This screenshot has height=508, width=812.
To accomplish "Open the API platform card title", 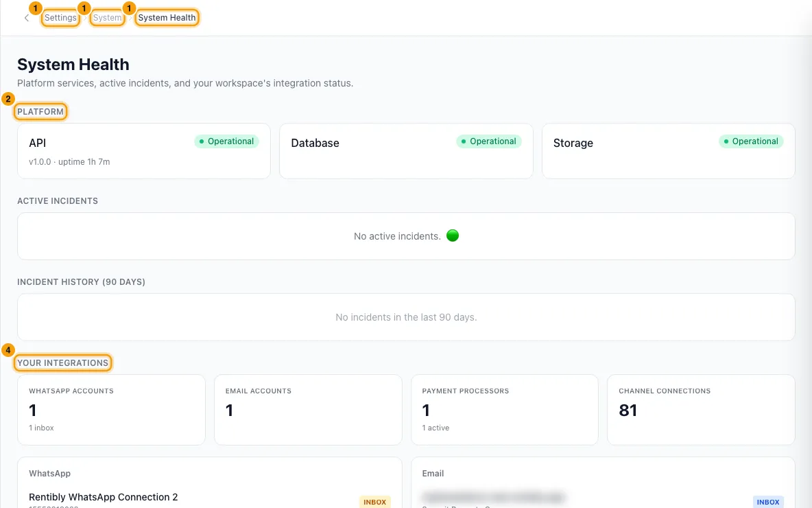I will [37, 143].
